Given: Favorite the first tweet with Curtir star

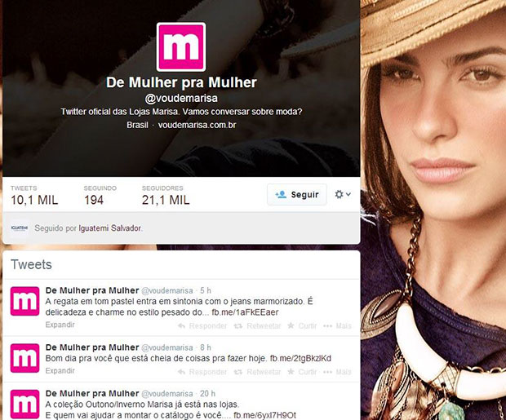Looking at the screenshot, I should 302,326.
